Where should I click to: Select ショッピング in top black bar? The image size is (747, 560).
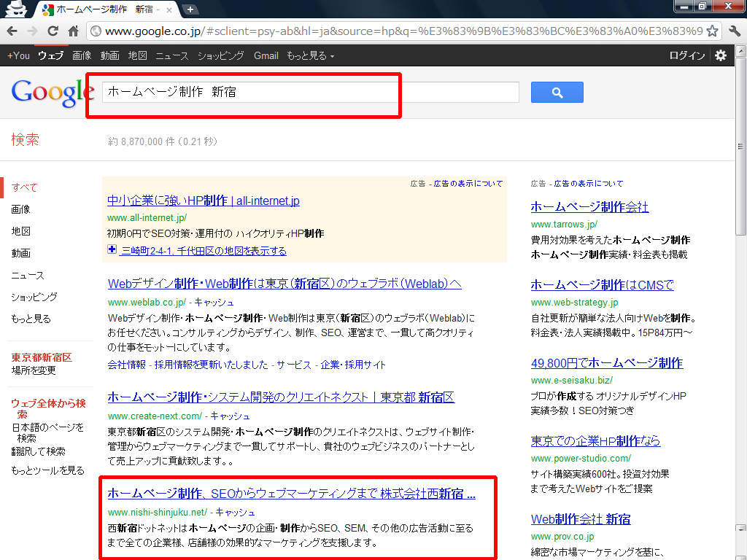tap(220, 55)
